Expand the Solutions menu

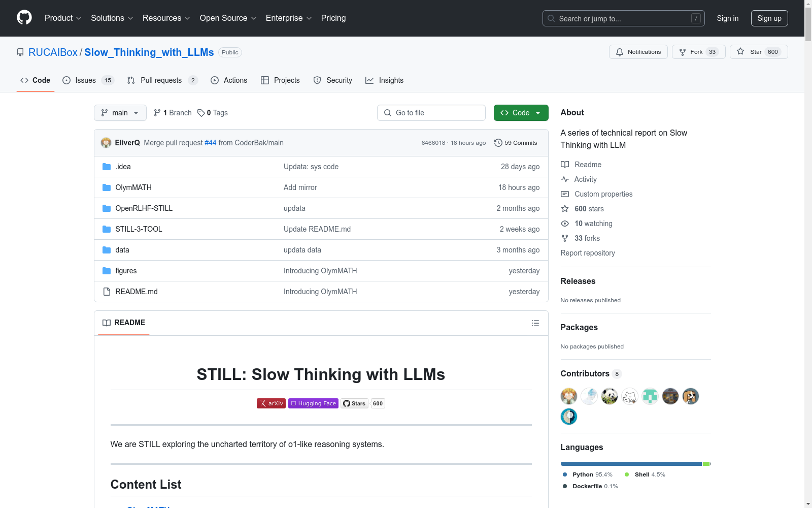coord(112,18)
